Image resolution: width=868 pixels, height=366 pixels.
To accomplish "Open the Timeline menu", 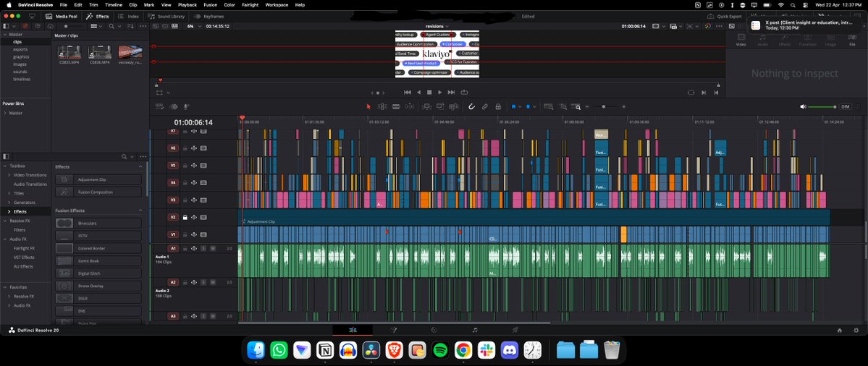I will point(113,4).
